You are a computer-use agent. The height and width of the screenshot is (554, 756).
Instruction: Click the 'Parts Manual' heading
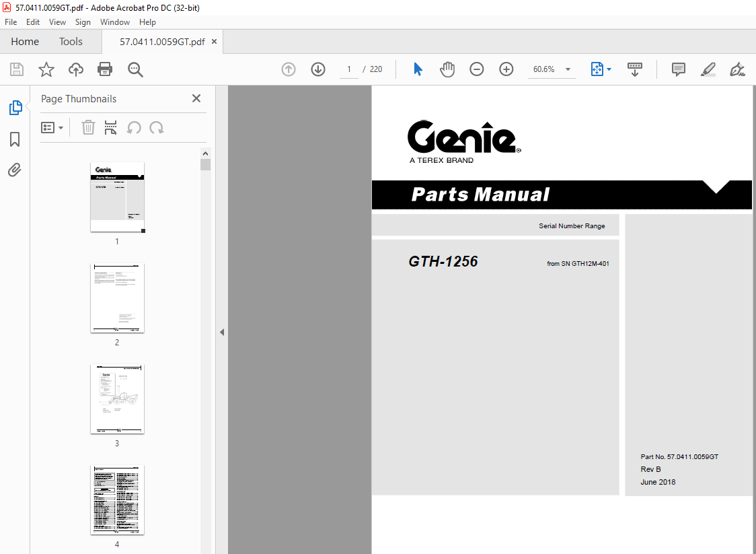(480, 195)
